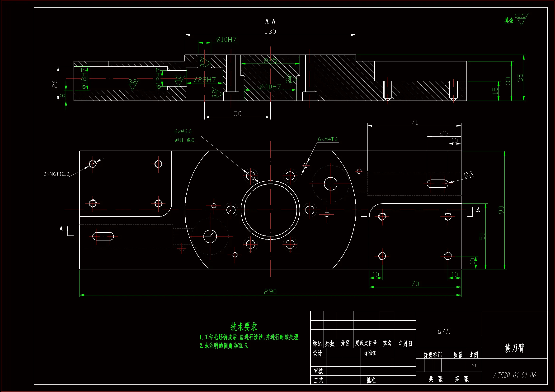Select the 130 dimension text
Screen dimensions: 555x392
(x=270, y=32)
